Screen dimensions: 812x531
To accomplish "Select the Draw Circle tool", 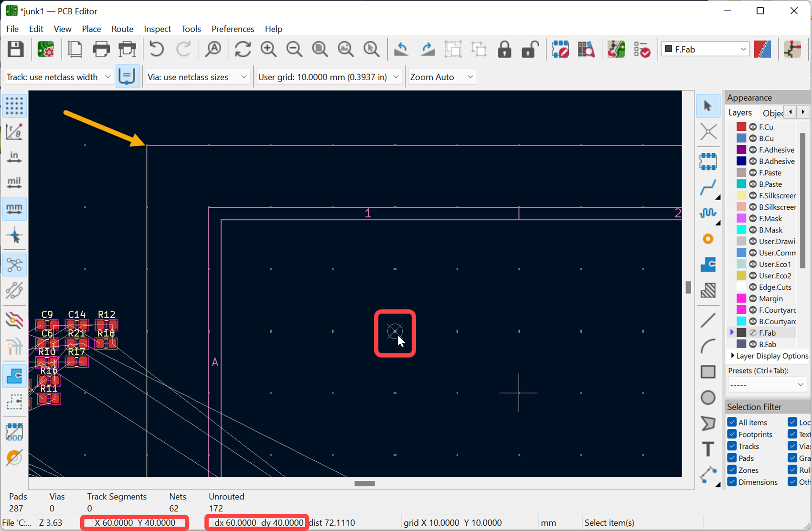I will pos(708,397).
